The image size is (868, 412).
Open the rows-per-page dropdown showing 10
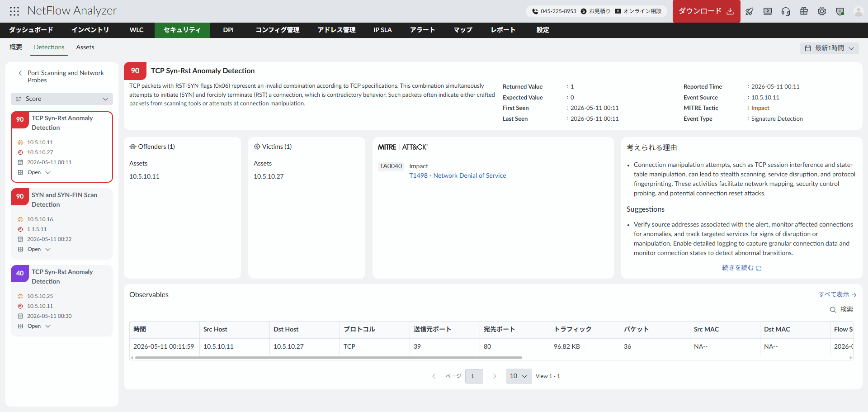519,376
